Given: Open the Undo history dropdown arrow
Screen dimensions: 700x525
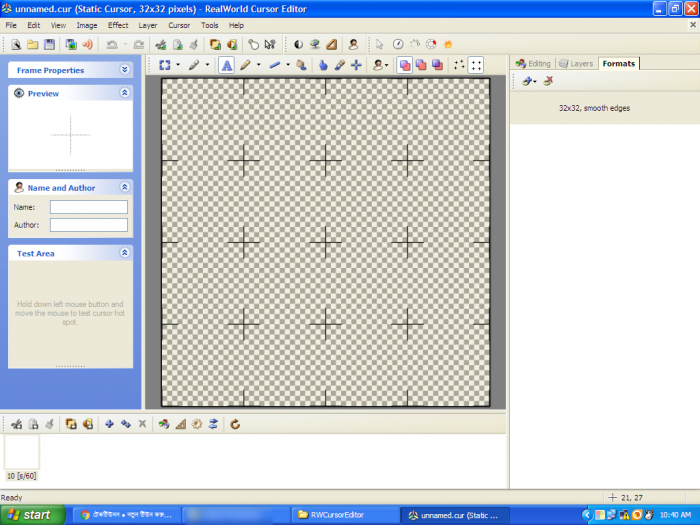Looking at the screenshot, I should click(125, 44).
